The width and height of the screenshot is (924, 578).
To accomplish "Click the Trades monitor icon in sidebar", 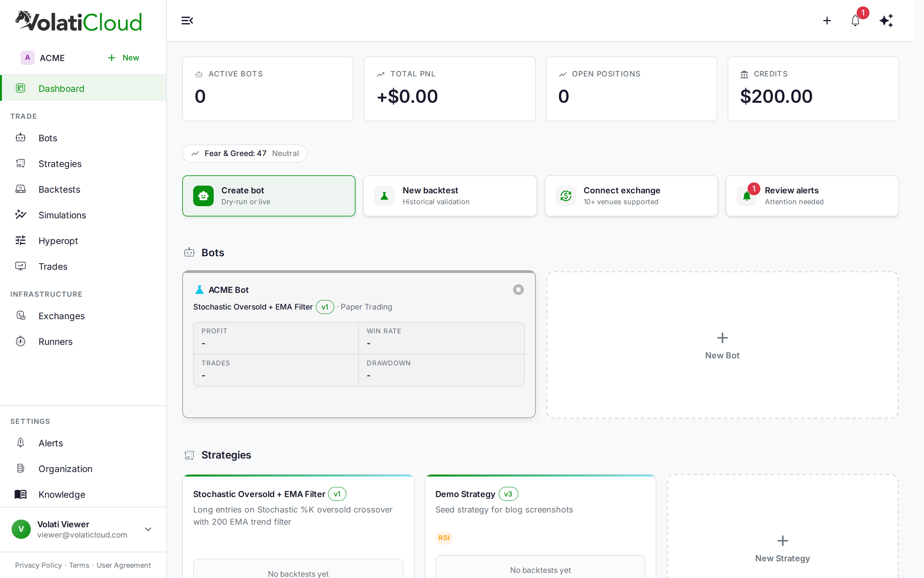I will pos(21,266).
